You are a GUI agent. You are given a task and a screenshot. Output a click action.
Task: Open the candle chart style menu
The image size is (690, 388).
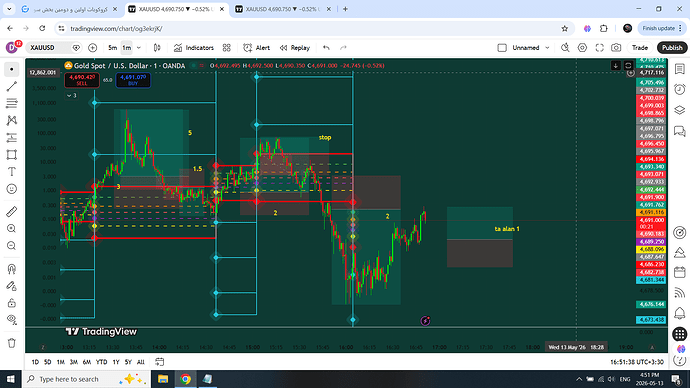click(157, 48)
